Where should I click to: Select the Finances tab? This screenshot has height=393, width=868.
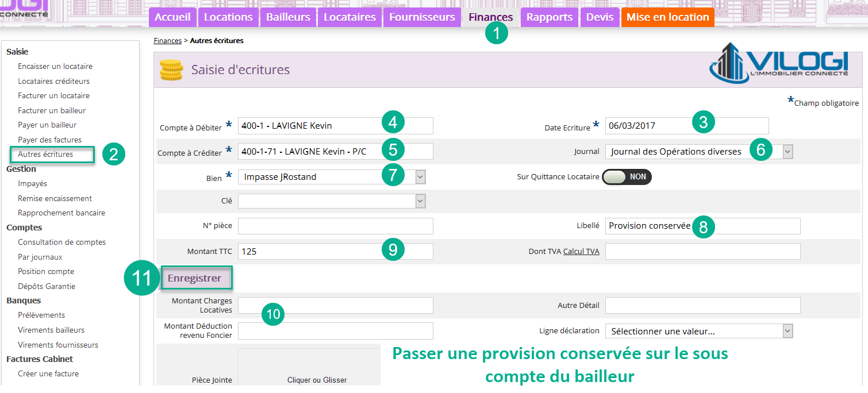pos(491,17)
